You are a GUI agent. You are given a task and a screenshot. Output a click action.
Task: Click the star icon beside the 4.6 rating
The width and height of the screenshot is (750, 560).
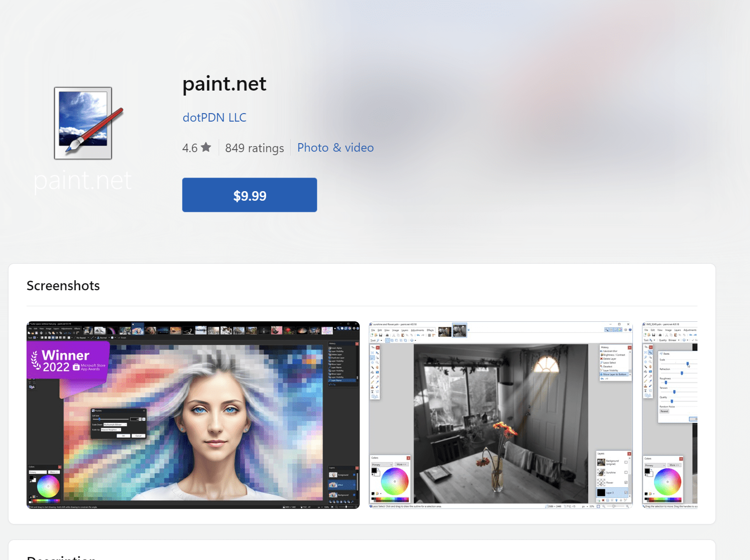coord(206,147)
